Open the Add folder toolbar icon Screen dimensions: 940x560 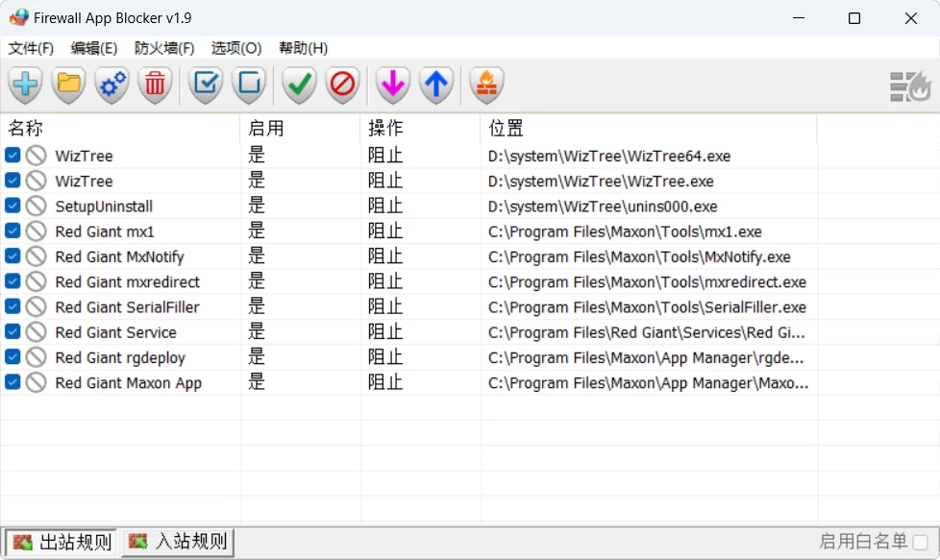[x=68, y=85]
